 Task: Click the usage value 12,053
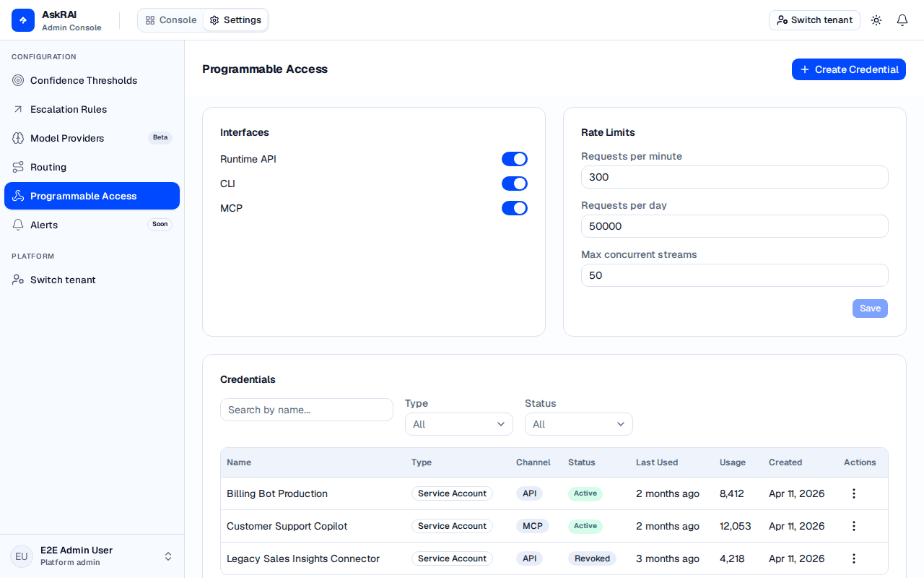[736, 526]
